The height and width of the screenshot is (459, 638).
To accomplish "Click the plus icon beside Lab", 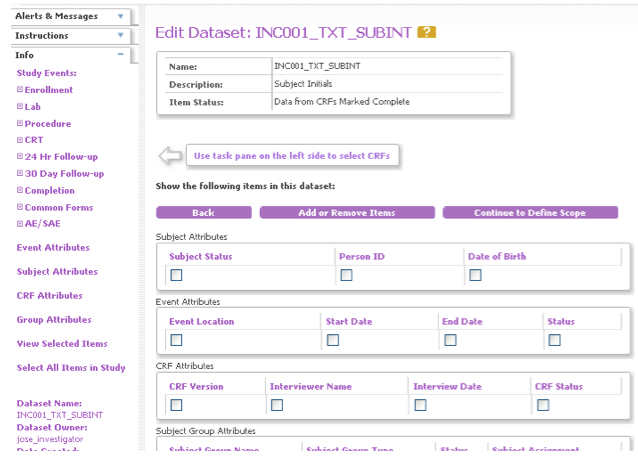I will point(20,107).
